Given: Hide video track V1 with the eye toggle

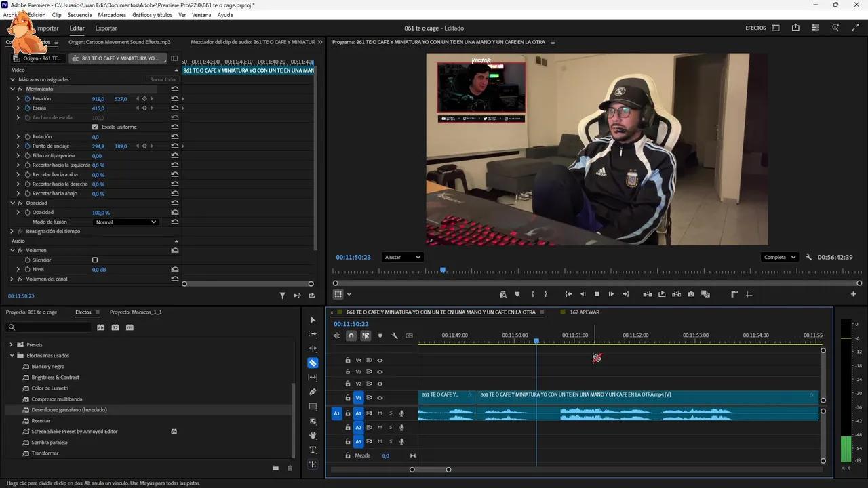Looking at the screenshot, I should (x=380, y=398).
